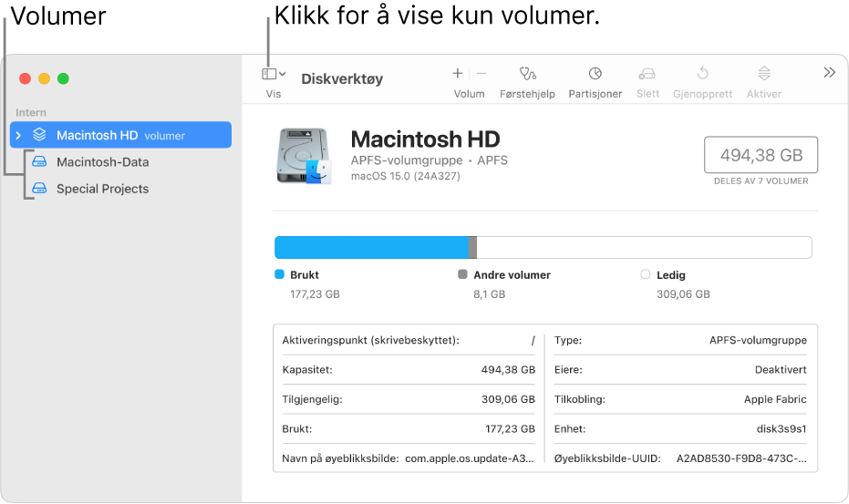This screenshot has width=849, height=504.
Task: Click the Gjenopprett toolbar label
Action: [703, 94]
